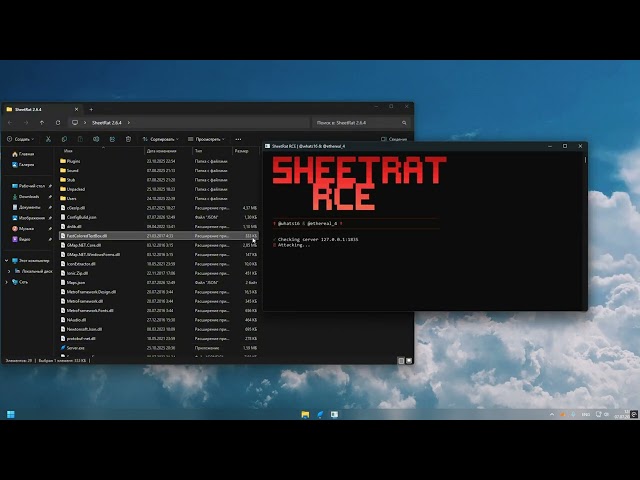Image resolution: width=640 pixels, height=480 pixels.
Task: Select ConfigBuild.json file
Action: 159,217
